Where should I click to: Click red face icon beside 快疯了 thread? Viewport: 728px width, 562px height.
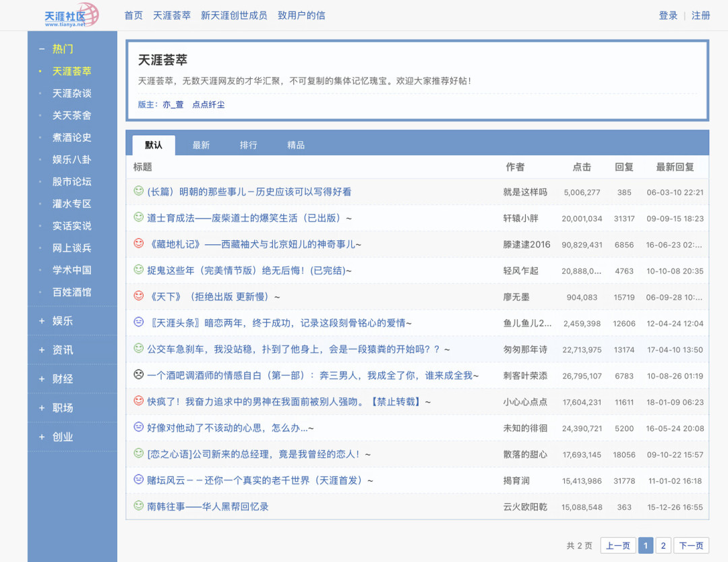138,401
